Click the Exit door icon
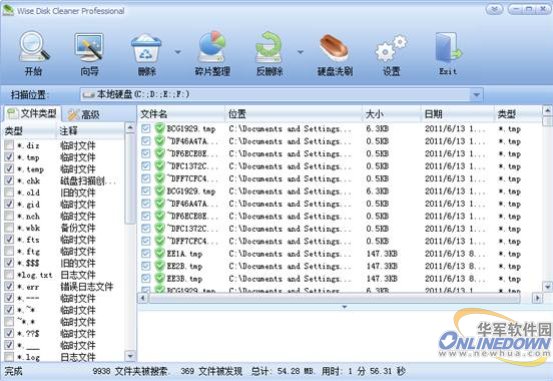The width and height of the screenshot is (553, 381). tap(448, 47)
